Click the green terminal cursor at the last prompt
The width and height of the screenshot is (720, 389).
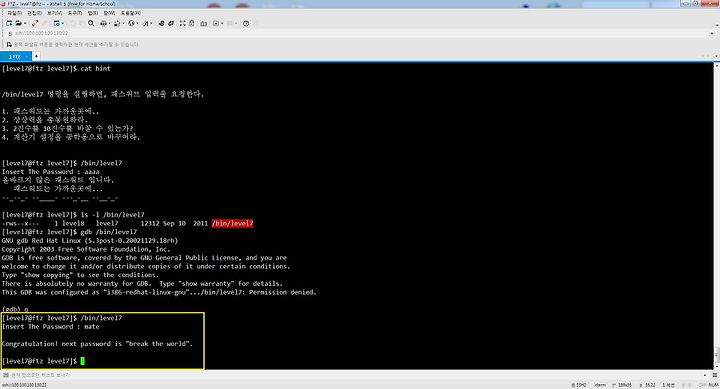(x=83, y=361)
